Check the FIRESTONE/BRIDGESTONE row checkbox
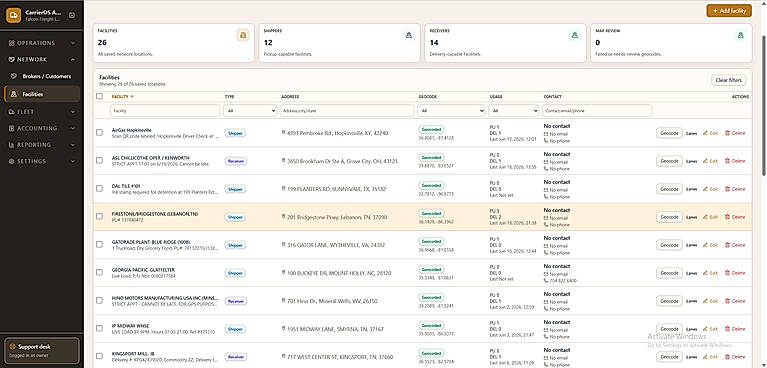 point(100,216)
